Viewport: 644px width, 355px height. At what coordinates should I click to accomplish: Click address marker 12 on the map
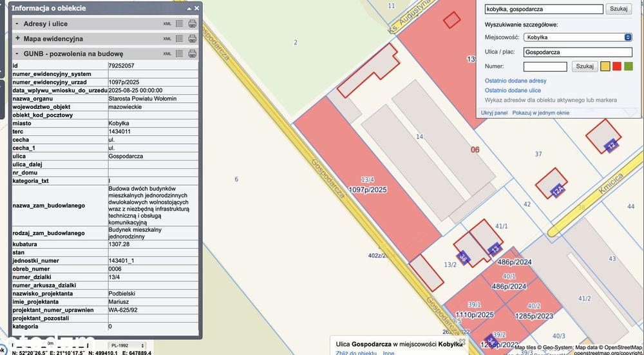612,144
